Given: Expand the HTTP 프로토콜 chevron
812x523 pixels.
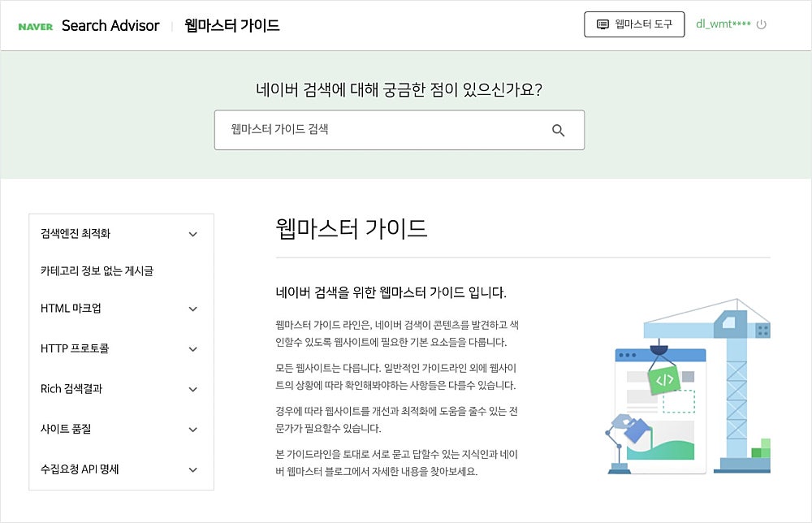Looking at the screenshot, I should tap(192, 349).
